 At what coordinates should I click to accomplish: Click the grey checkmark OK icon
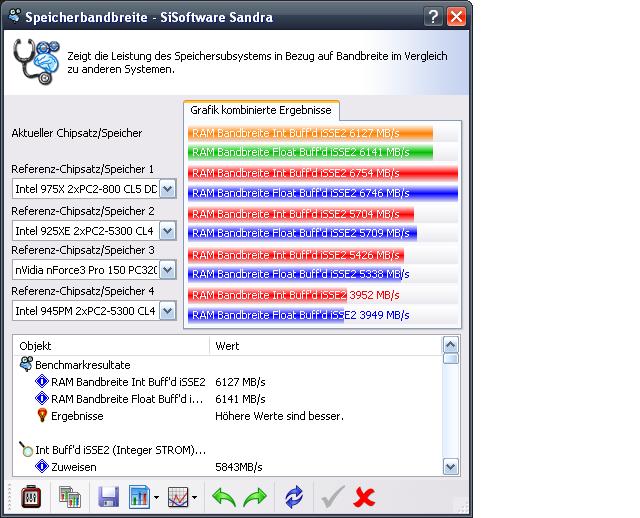332,497
